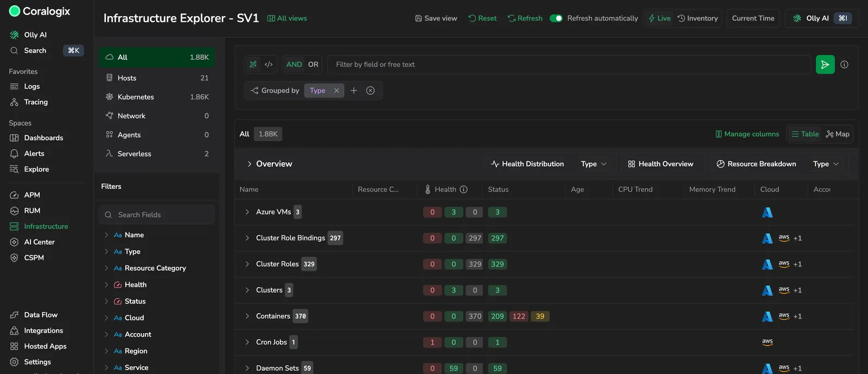Expand the Cluster Role Bindings group
Image resolution: width=868 pixels, height=374 pixels.
tap(247, 238)
